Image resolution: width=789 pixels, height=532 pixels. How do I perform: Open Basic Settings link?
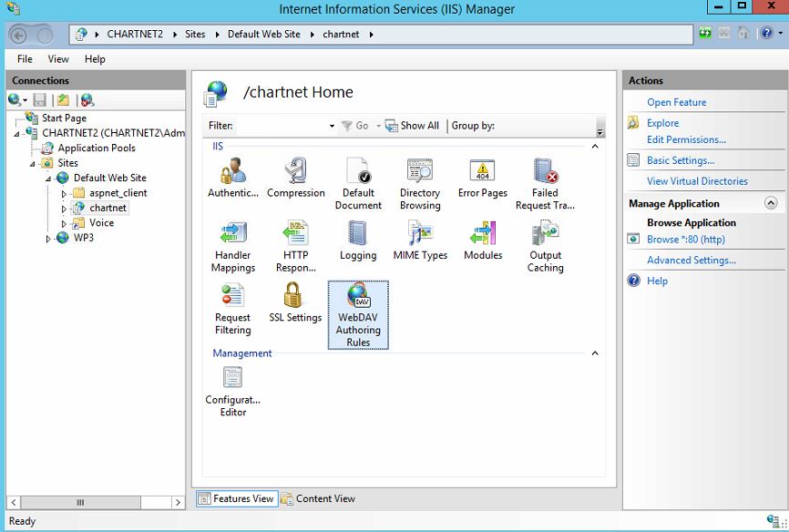tap(681, 160)
